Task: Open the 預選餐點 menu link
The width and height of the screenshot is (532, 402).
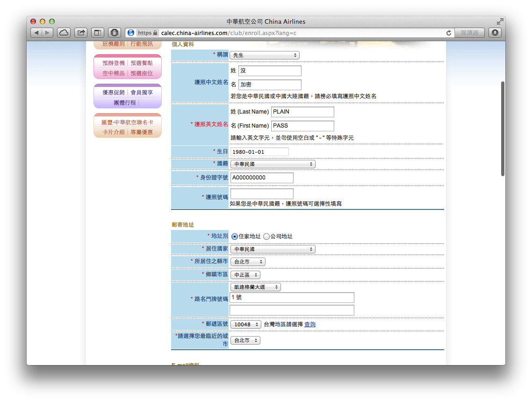Action: pyautogui.click(x=142, y=63)
